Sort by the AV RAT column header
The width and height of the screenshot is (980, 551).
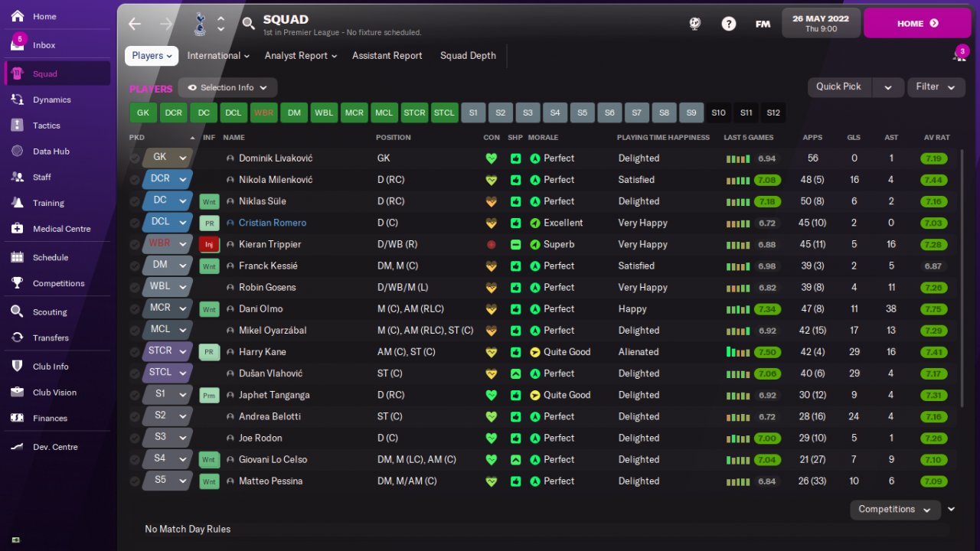click(x=937, y=138)
